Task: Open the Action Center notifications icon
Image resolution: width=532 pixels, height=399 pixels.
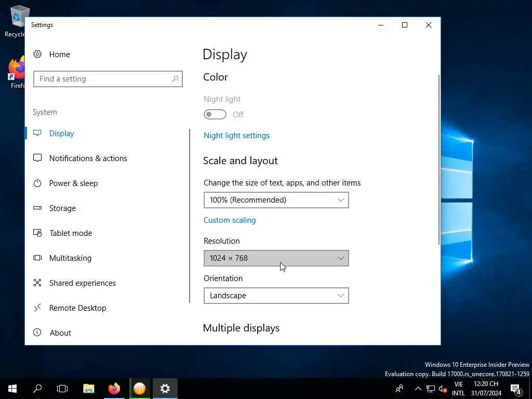Action: tap(516, 389)
